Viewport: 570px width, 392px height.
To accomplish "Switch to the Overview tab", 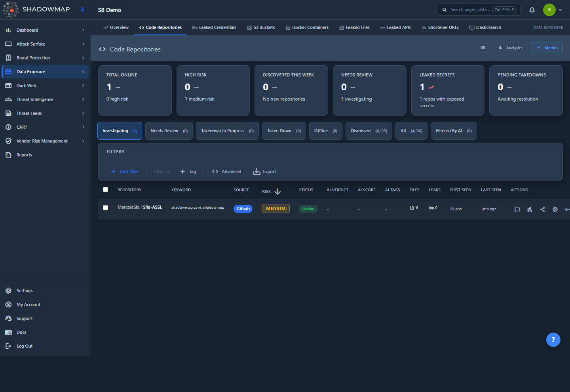I will coord(116,28).
